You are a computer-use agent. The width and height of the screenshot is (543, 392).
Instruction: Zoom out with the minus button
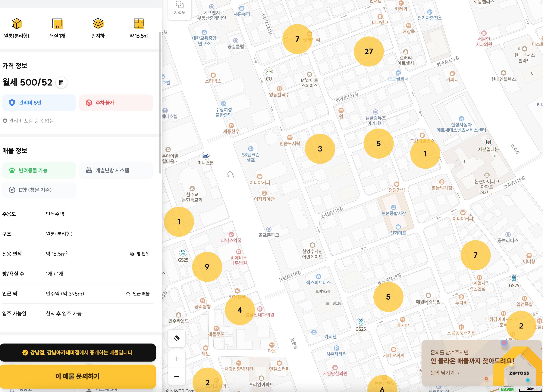coord(177,376)
